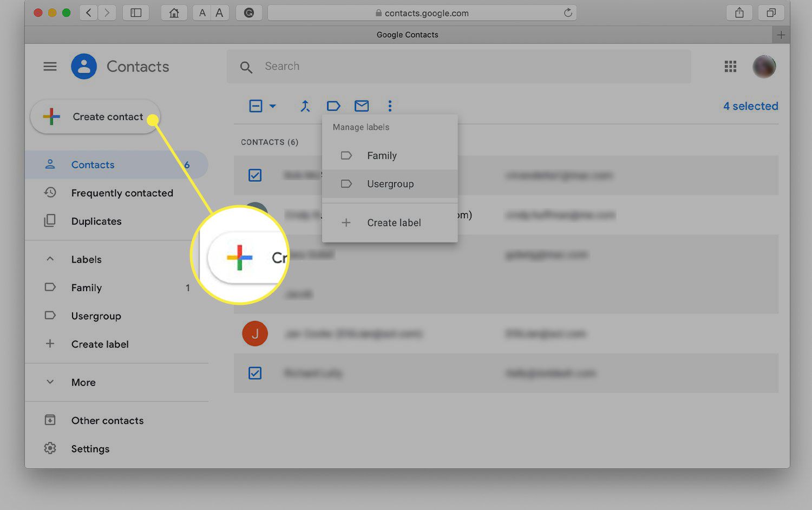Toggle the Safari sidebar button
Viewport: 812px width, 510px height.
(x=136, y=12)
